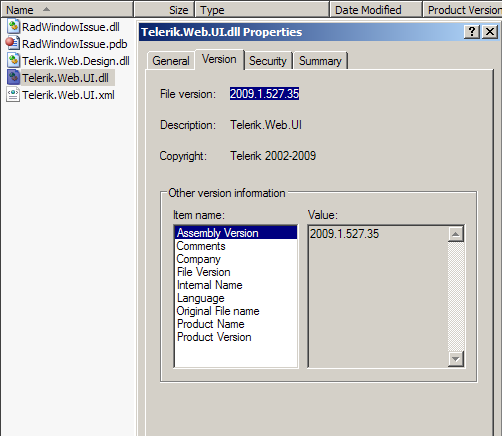The image size is (502, 436).
Task: Click the Telerik.Web.Design.dll file name
Action: (x=76, y=61)
